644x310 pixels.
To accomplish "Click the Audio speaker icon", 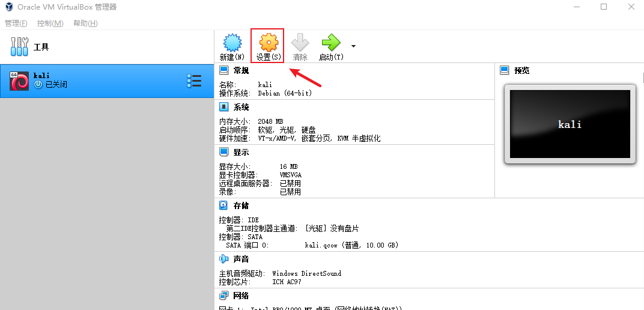I will coord(224,259).
